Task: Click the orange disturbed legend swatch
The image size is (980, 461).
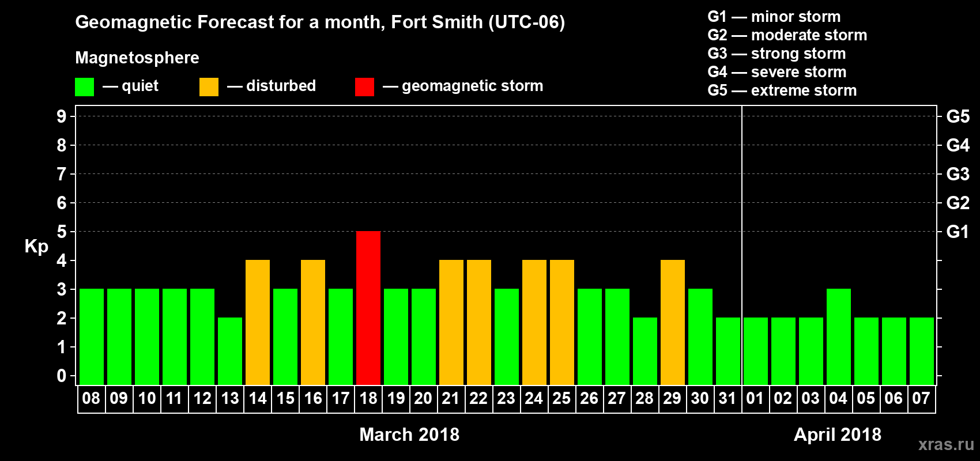Action: tap(209, 87)
